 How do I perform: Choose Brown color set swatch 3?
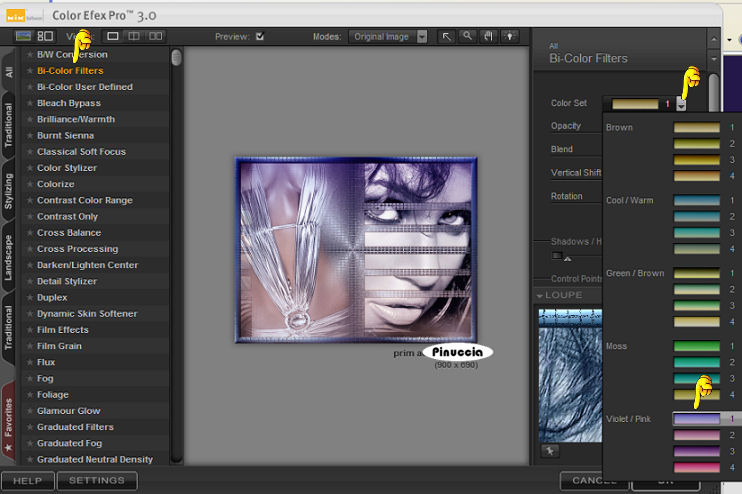click(x=697, y=160)
